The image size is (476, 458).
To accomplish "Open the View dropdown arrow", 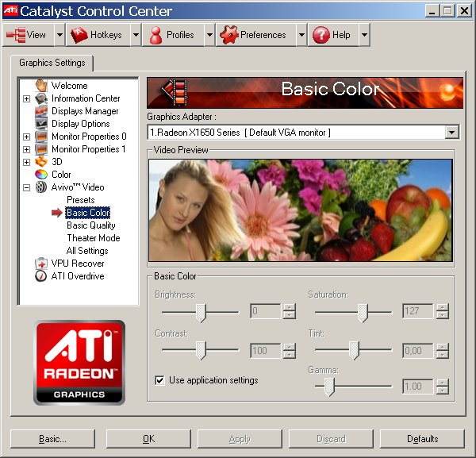I will point(59,35).
